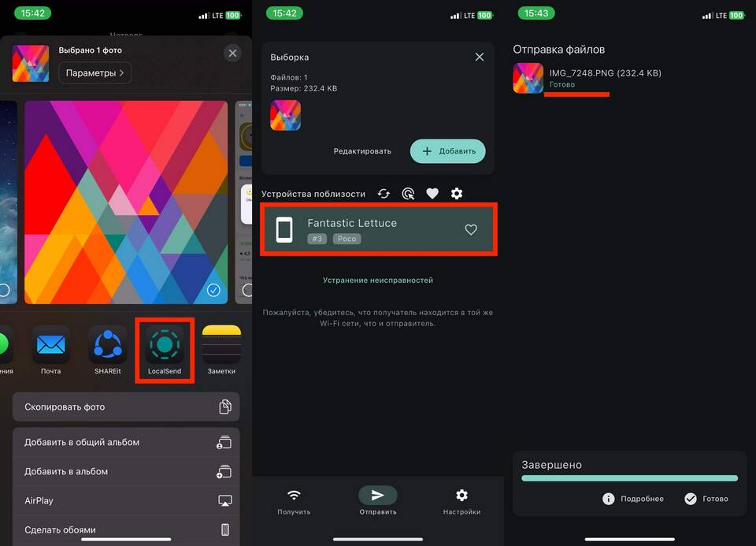This screenshot has height=546, width=756.
Task: Click the scan/target icon for nearby devices
Action: [408, 194]
